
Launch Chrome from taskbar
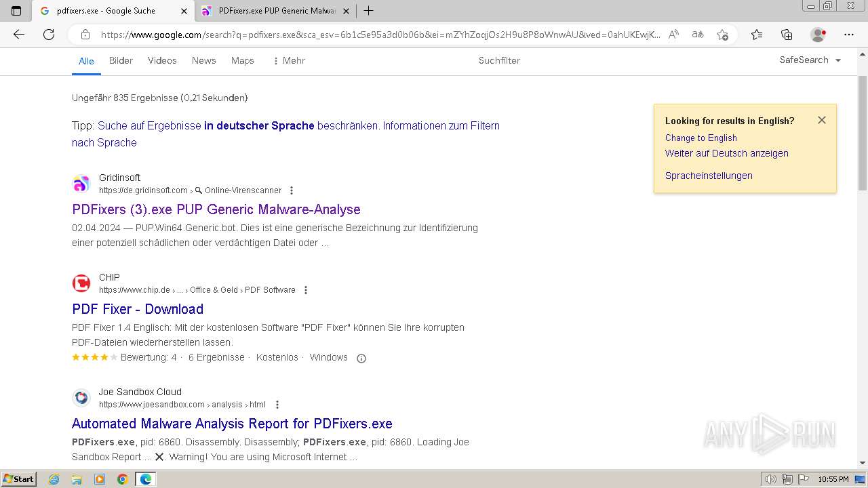click(x=122, y=479)
